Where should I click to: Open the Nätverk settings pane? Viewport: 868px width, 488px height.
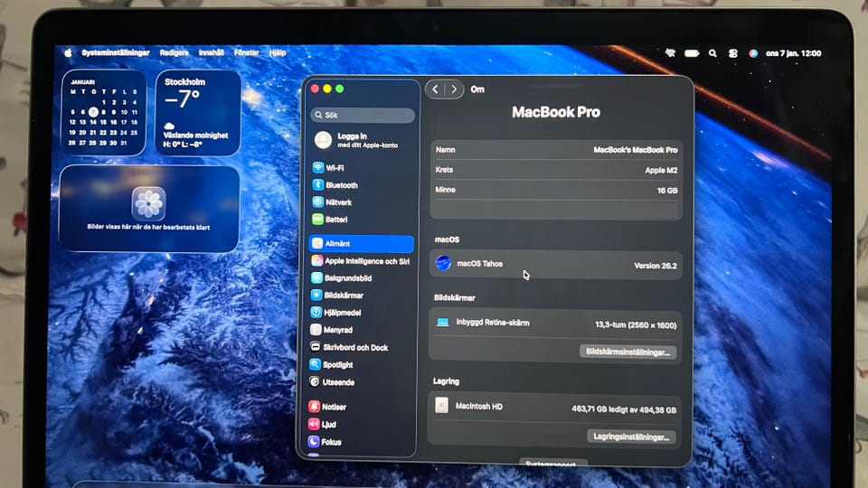[x=338, y=202]
